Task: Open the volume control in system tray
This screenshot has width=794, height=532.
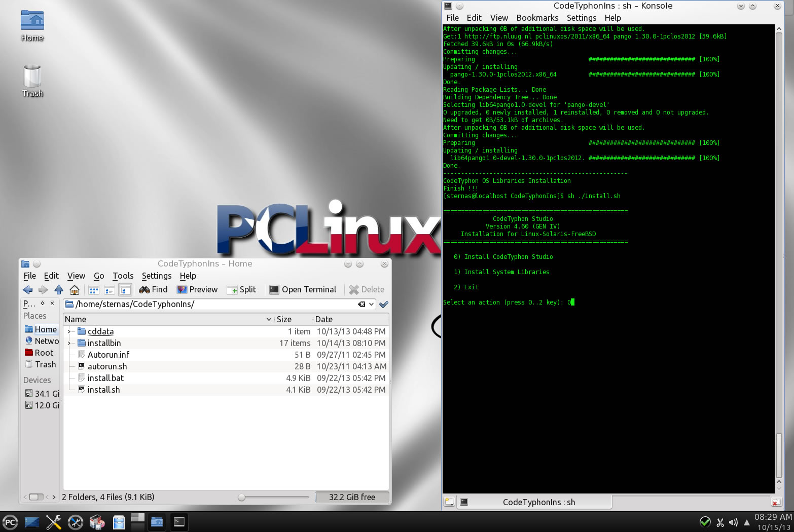Action: tap(733, 522)
